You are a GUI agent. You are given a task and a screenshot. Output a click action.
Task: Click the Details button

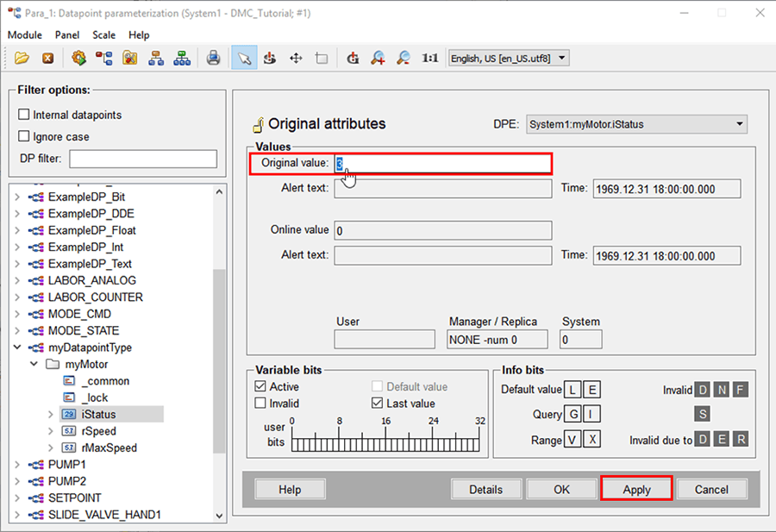pos(486,490)
